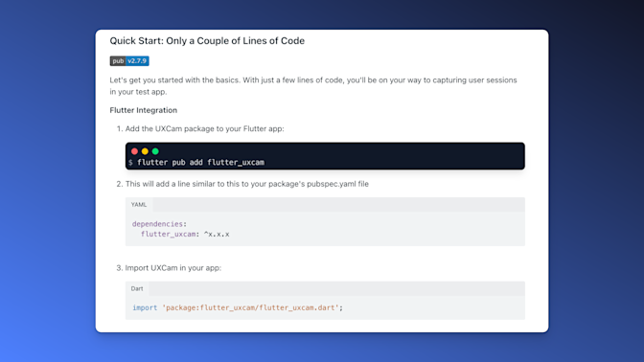Click the intro paragraph starting 'Let's get you started'
Viewport: 644px width, 362px height.
313,86
